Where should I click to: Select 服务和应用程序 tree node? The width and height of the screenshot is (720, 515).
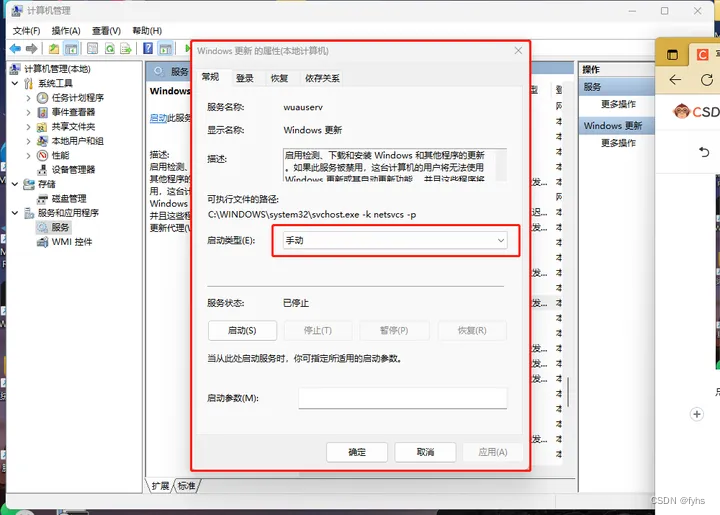click(x=68, y=213)
